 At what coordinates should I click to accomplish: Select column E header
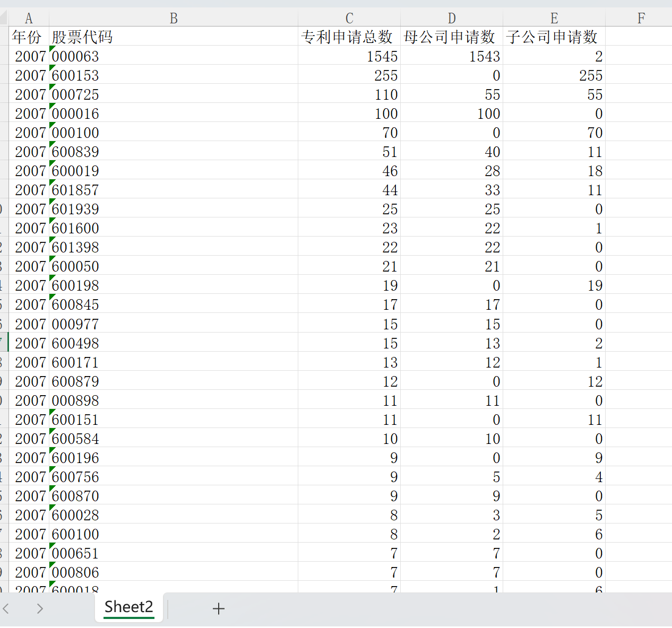(554, 19)
